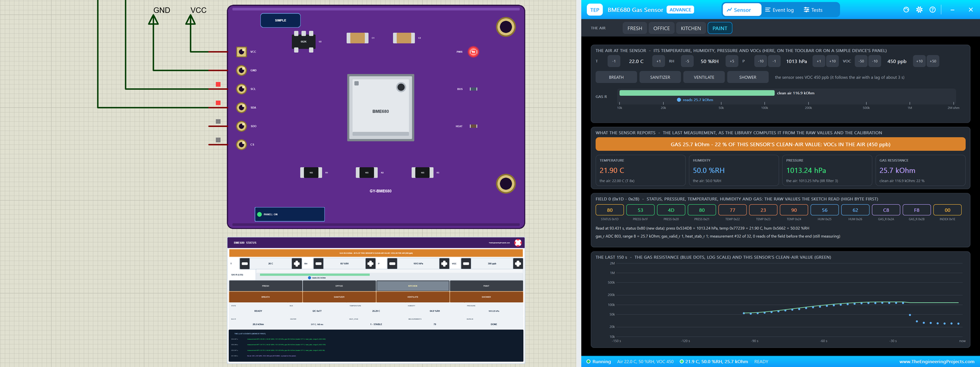980x367 pixels.
Task: Increase RH with plus in status panel
Action: (370, 264)
